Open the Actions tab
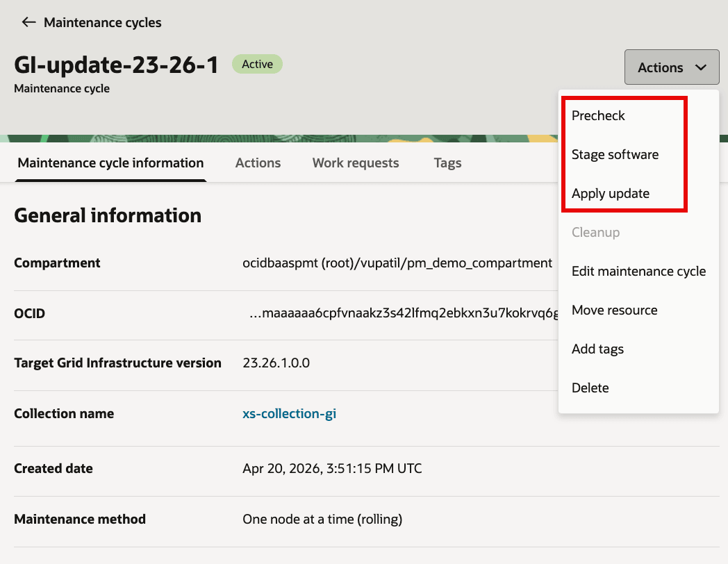Screen dimensions: 728x564 click(x=258, y=163)
